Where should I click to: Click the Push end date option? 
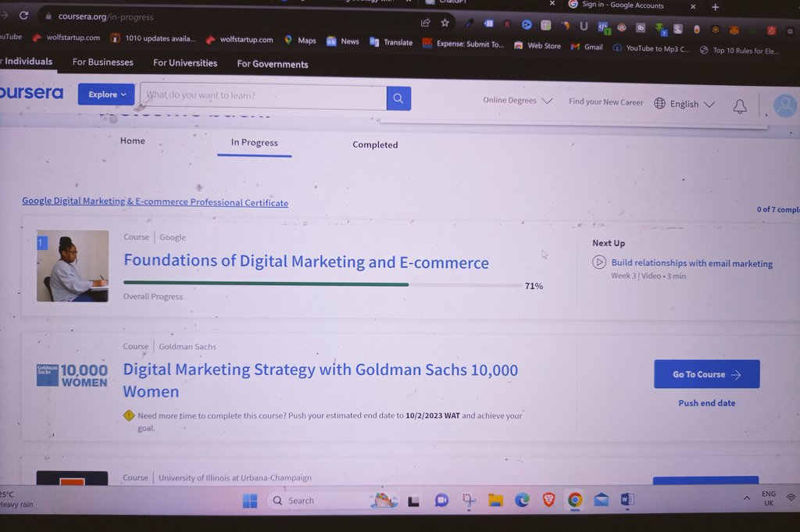[705, 402]
